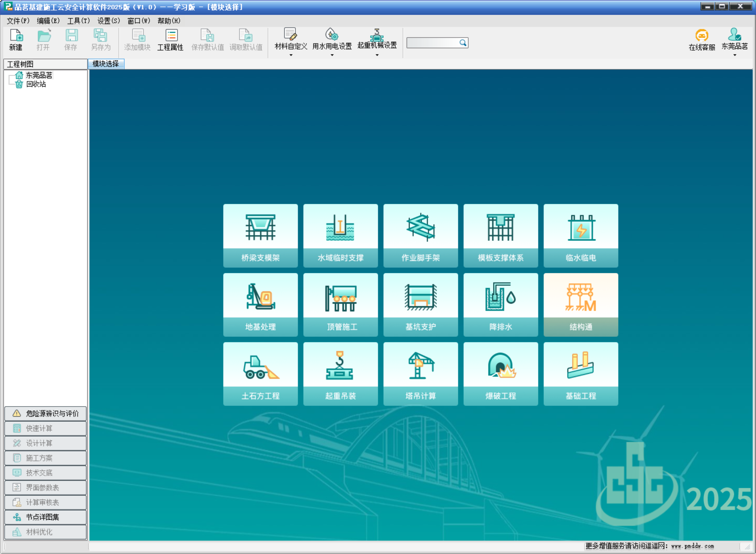The image size is (756, 554).
Task: Click the 计算审核表 sidebar button
Action: pos(45,502)
